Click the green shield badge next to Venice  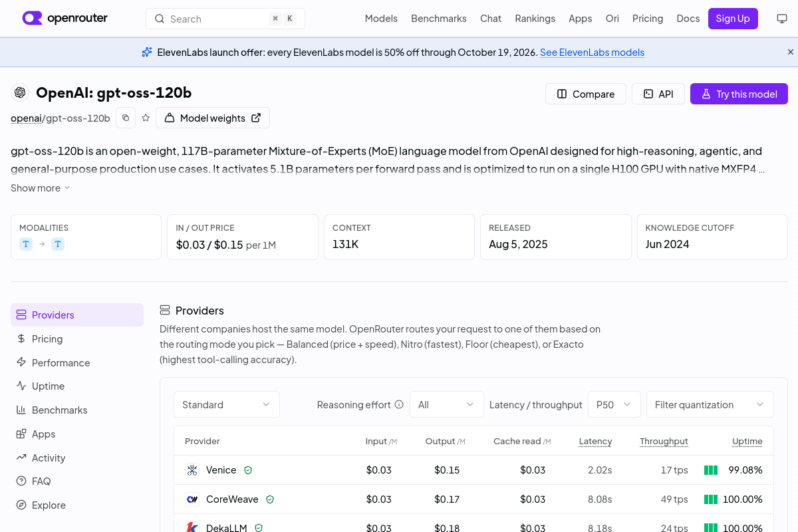[248, 470]
